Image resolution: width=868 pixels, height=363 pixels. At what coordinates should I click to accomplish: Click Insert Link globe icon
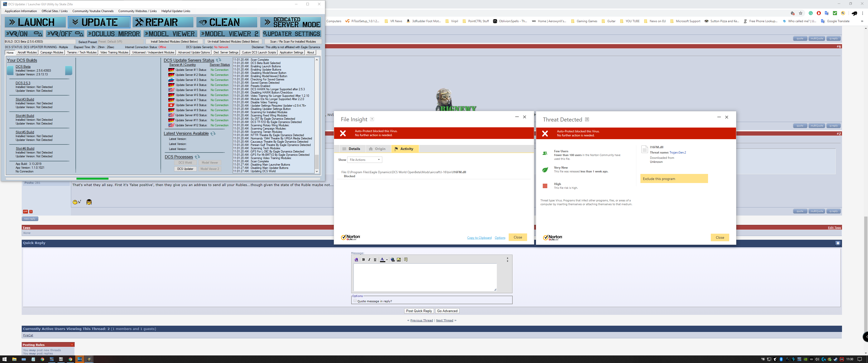pos(393,260)
